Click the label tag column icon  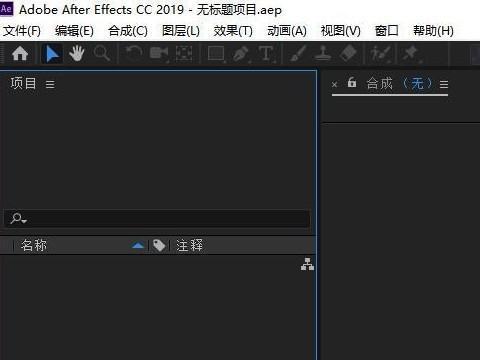pos(159,246)
